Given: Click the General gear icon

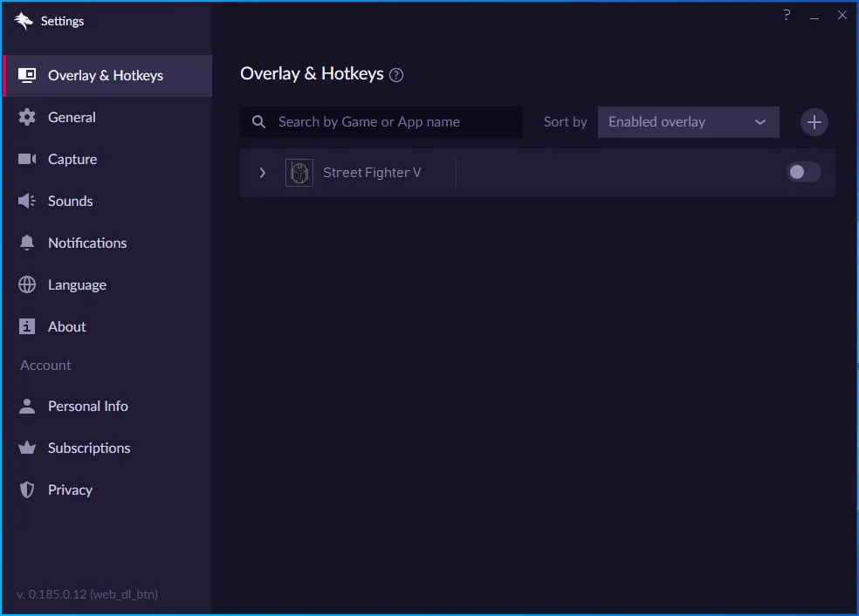Looking at the screenshot, I should tap(27, 117).
